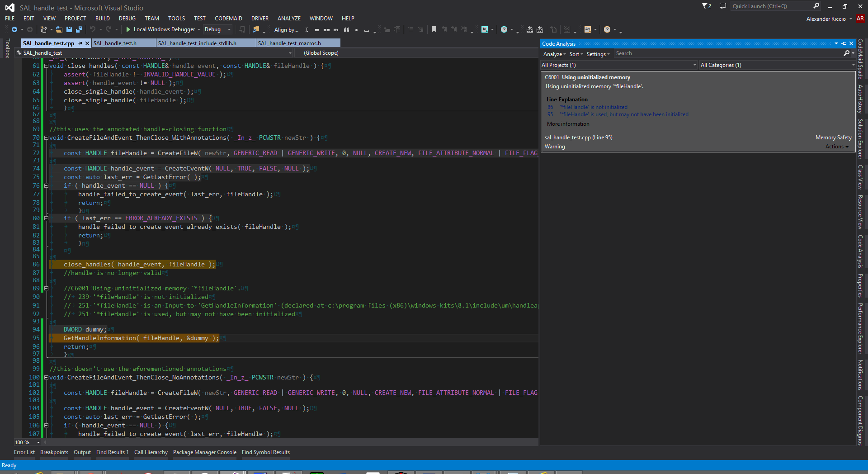
Task: Collapse the close_handles function at line 61
Action: (x=46, y=66)
